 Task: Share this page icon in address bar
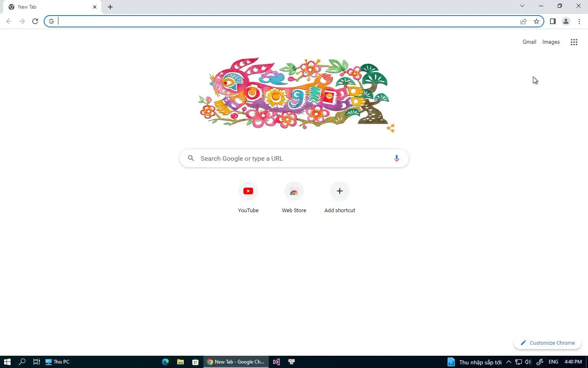[x=523, y=21]
